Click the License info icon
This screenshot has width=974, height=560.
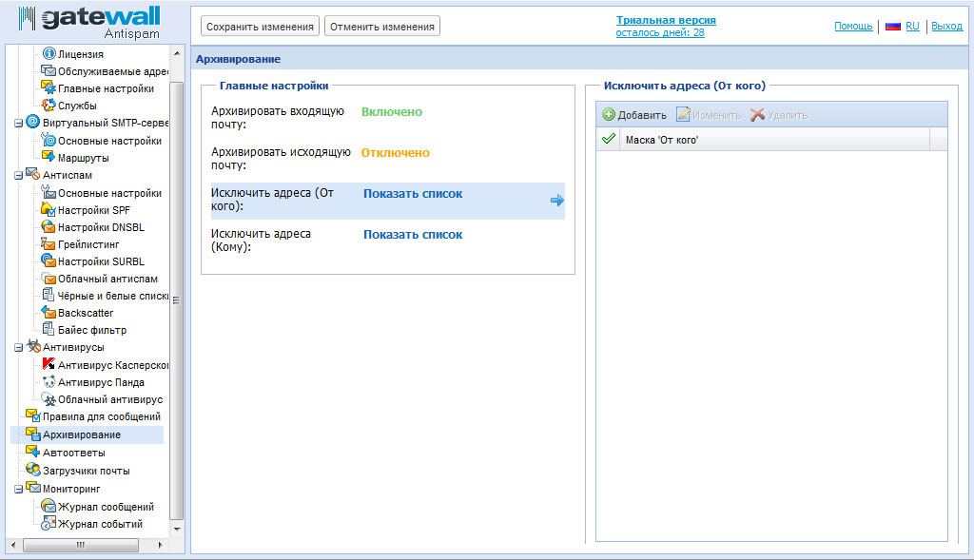point(49,53)
